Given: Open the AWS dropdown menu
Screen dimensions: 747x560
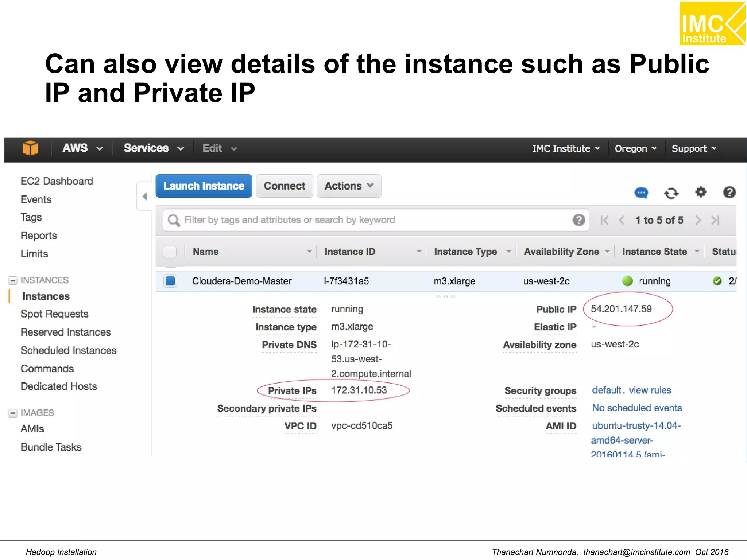Looking at the screenshot, I should tap(83, 148).
